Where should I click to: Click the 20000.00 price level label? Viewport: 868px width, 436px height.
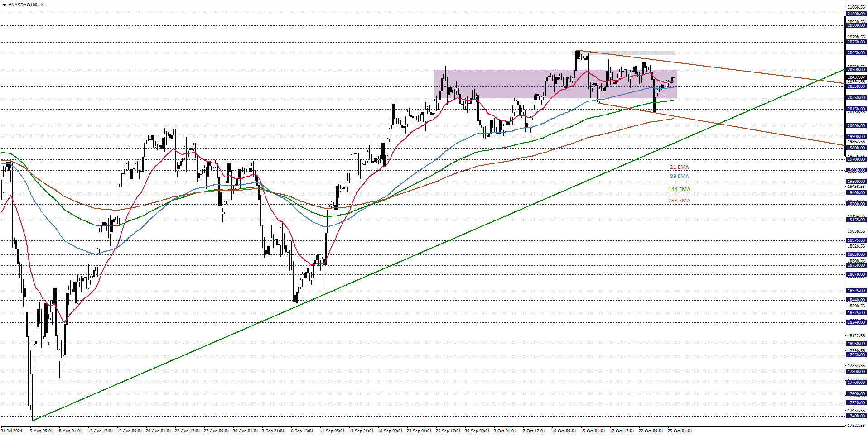856,126
